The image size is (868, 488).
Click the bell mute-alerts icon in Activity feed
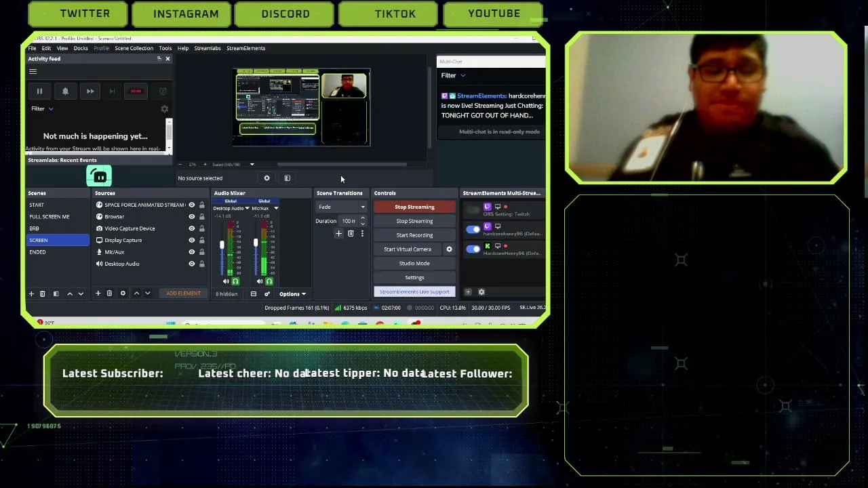coord(65,91)
